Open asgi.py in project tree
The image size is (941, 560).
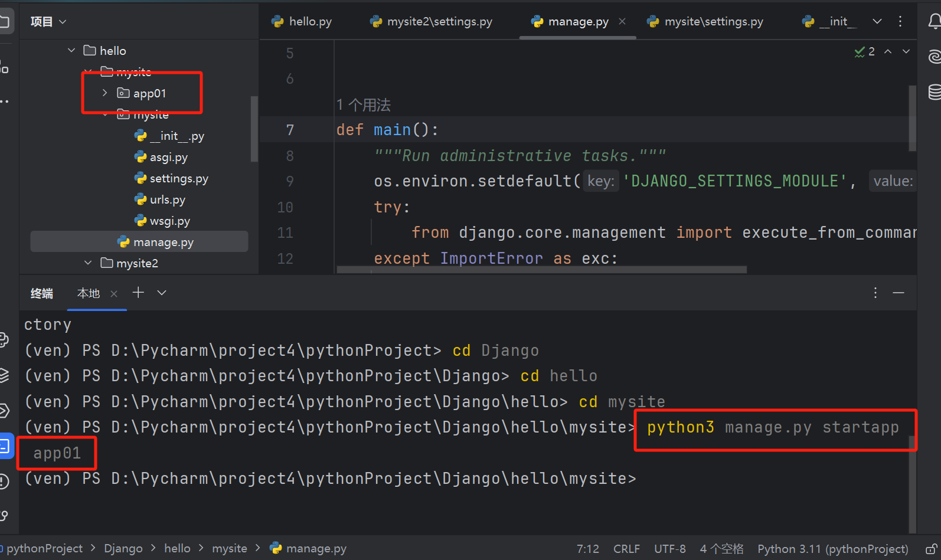161,158
